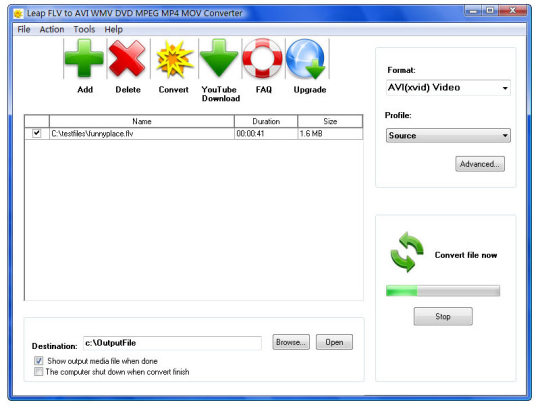Open the Profile dropdown showing Source

(x=448, y=135)
